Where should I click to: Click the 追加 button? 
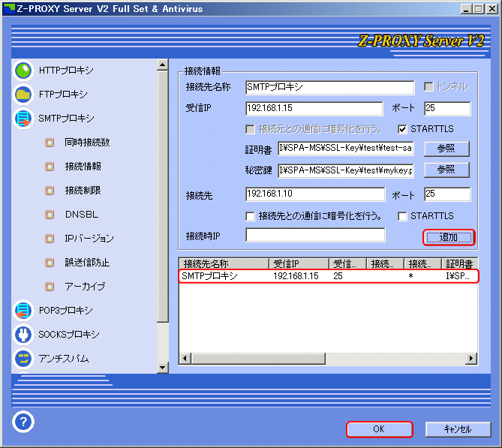(x=449, y=237)
